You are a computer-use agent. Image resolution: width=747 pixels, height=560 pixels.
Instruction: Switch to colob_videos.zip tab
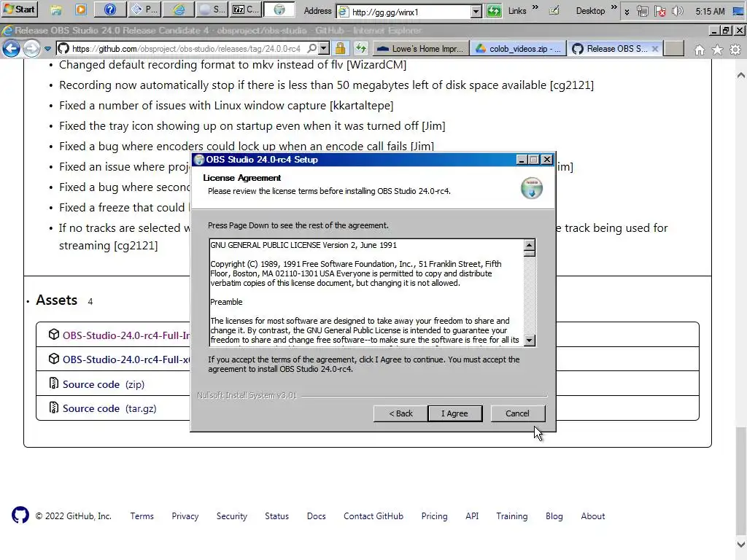point(519,49)
